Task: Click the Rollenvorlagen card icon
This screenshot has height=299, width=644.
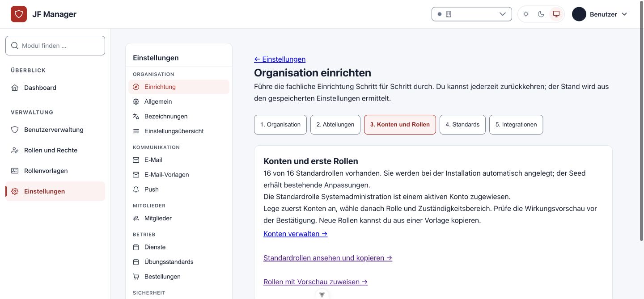Action: pos(15,171)
